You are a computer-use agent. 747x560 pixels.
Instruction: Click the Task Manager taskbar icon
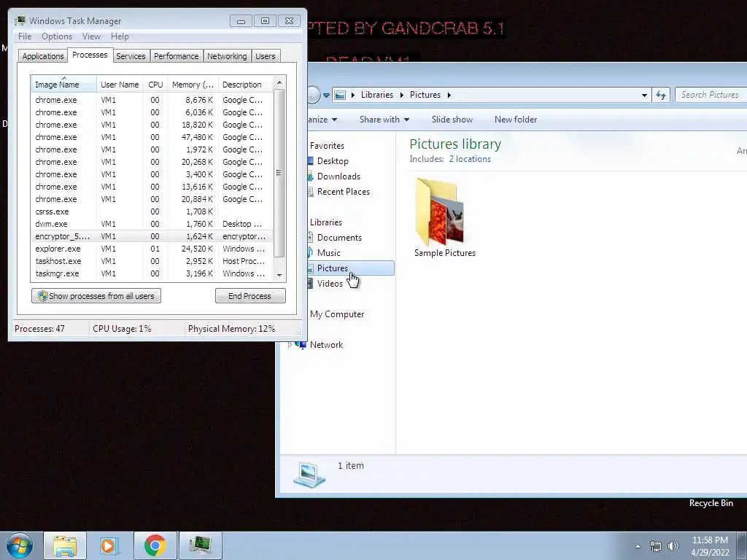[200, 545]
